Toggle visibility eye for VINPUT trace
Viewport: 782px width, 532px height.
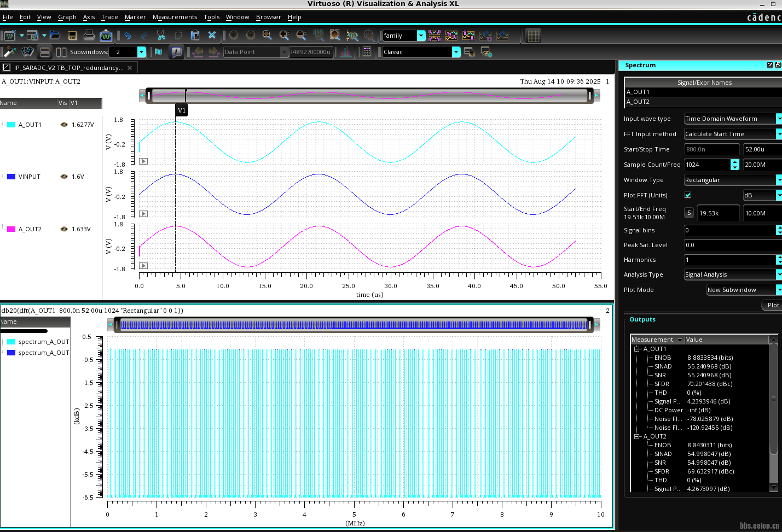click(x=64, y=177)
